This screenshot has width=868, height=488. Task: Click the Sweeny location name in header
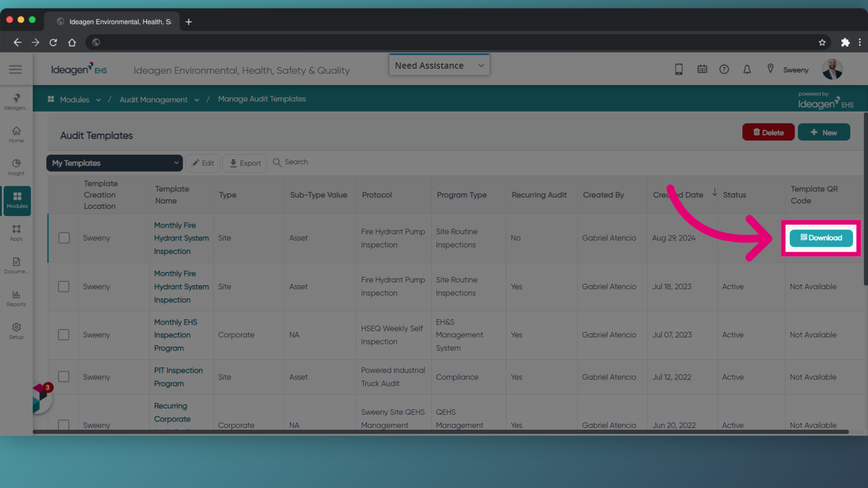click(796, 70)
